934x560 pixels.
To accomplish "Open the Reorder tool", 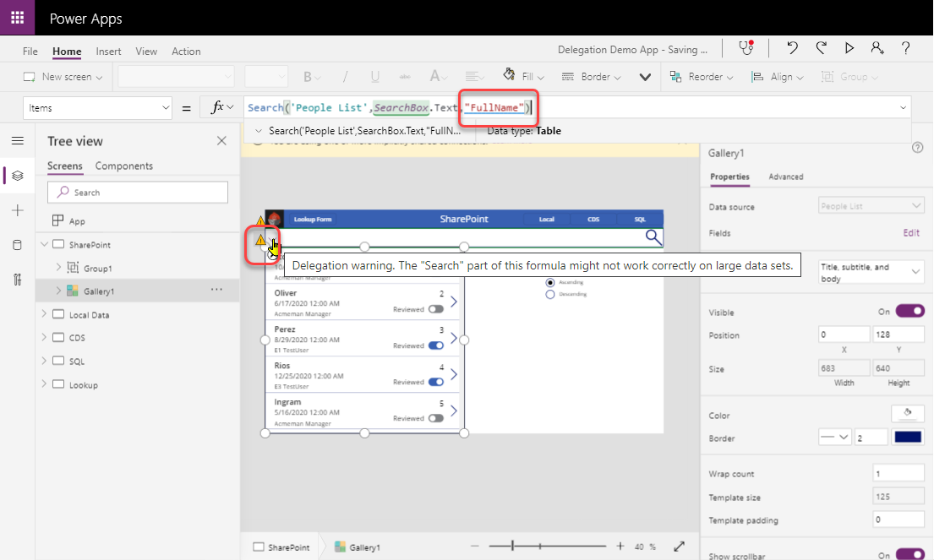I will coord(701,76).
